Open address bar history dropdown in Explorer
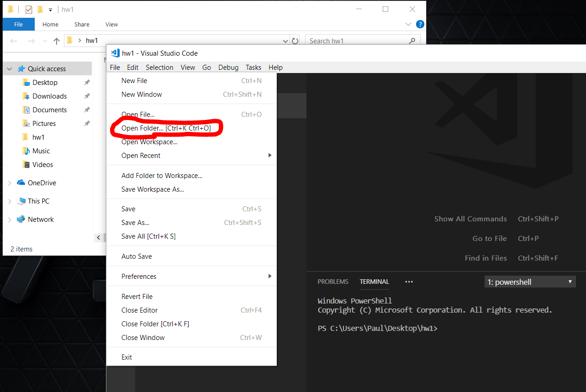586x392 pixels. (286, 41)
